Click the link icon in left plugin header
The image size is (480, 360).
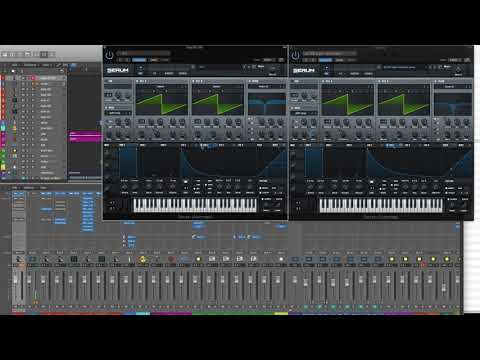click(281, 60)
